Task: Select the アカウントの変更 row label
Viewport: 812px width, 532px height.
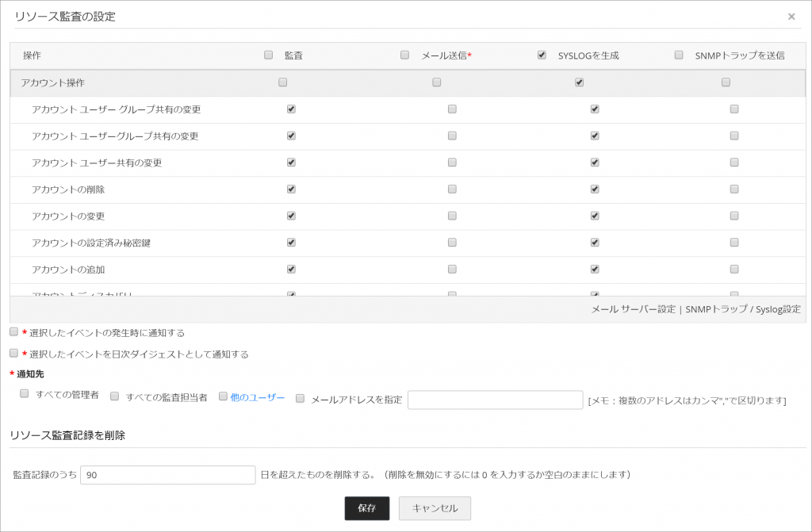Action: 68,216
